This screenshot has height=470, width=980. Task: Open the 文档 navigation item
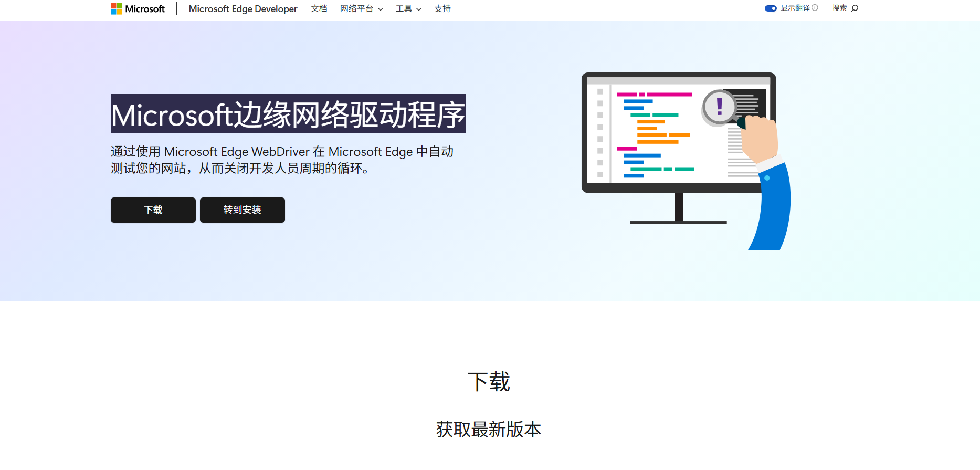coord(319,9)
